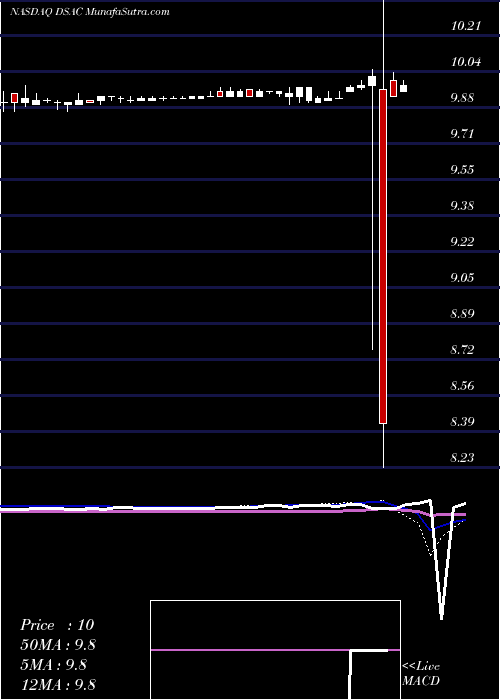Click the 10.04 price axis label
The height and width of the screenshot is (700, 500).
click(466, 62)
